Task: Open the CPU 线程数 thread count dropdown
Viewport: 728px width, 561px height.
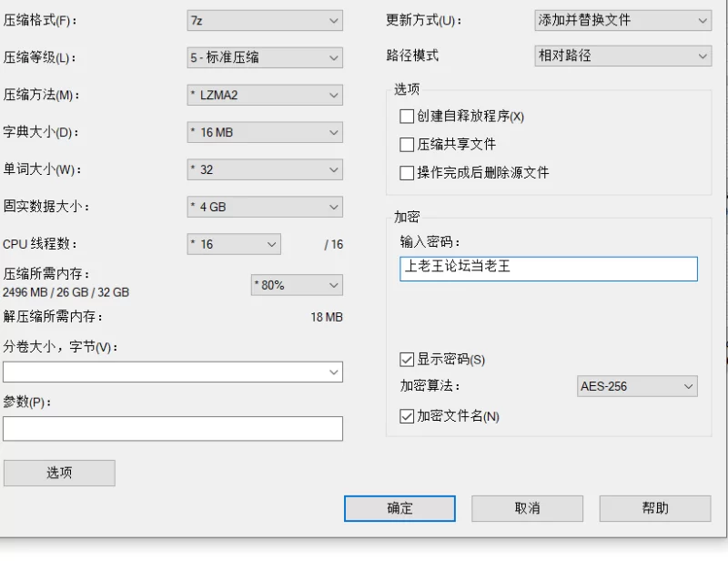Action: pyautogui.click(x=234, y=244)
